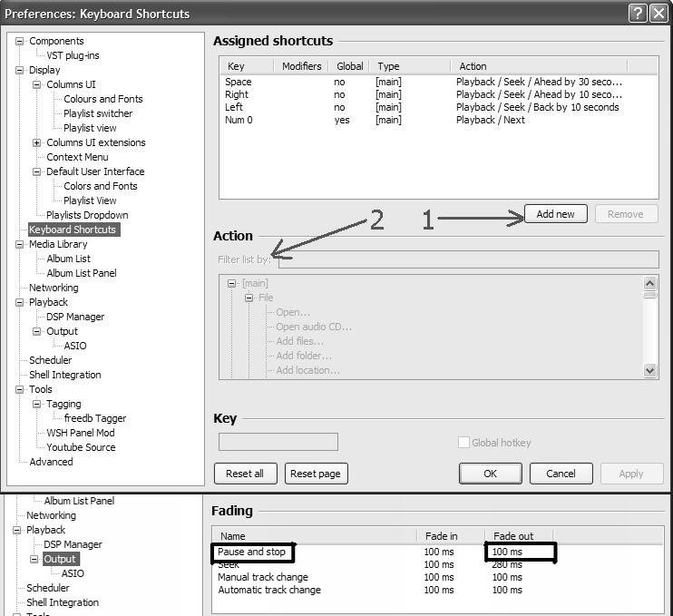Open the Advanced preferences page
The height and width of the screenshot is (616, 673).
pos(51,462)
